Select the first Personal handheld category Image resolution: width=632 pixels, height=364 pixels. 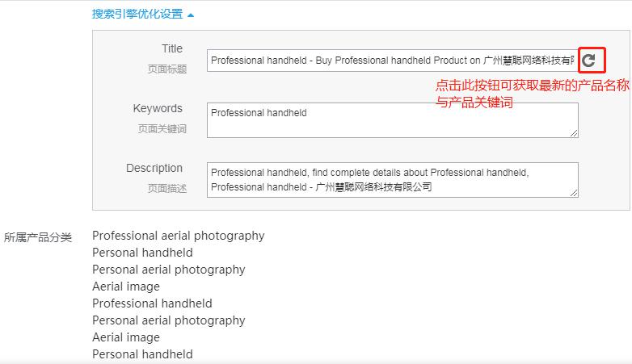click(x=142, y=253)
